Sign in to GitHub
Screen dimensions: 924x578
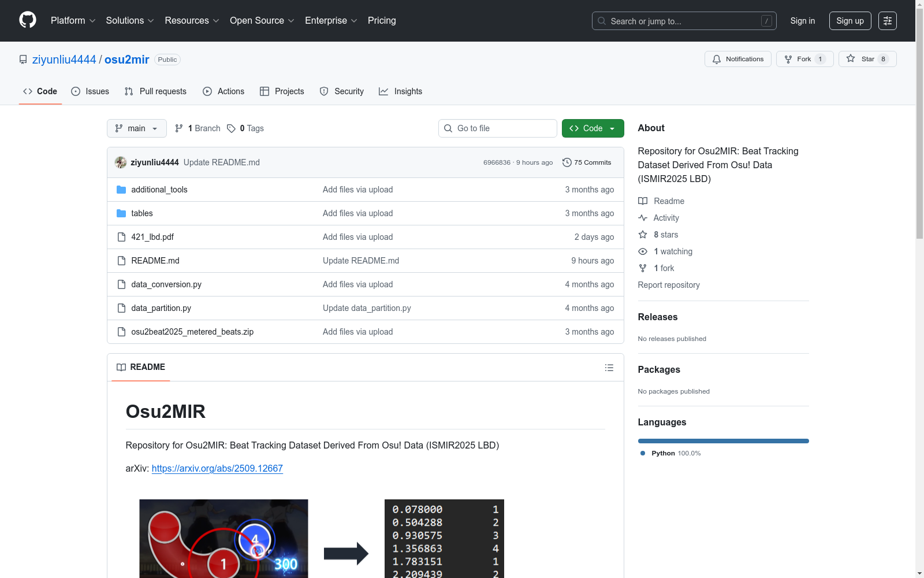click(802, 21)
